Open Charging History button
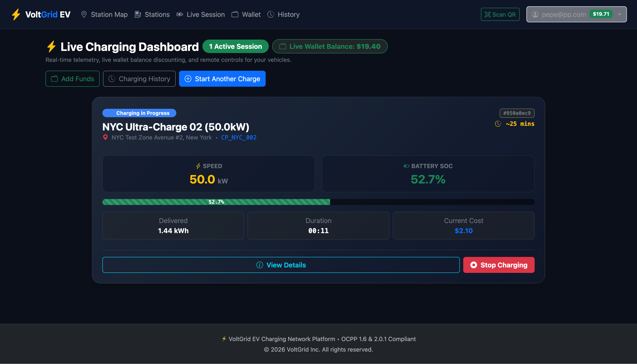Viewport: 637px width, 364px height. pyautogui.click(x=139, y=79)
